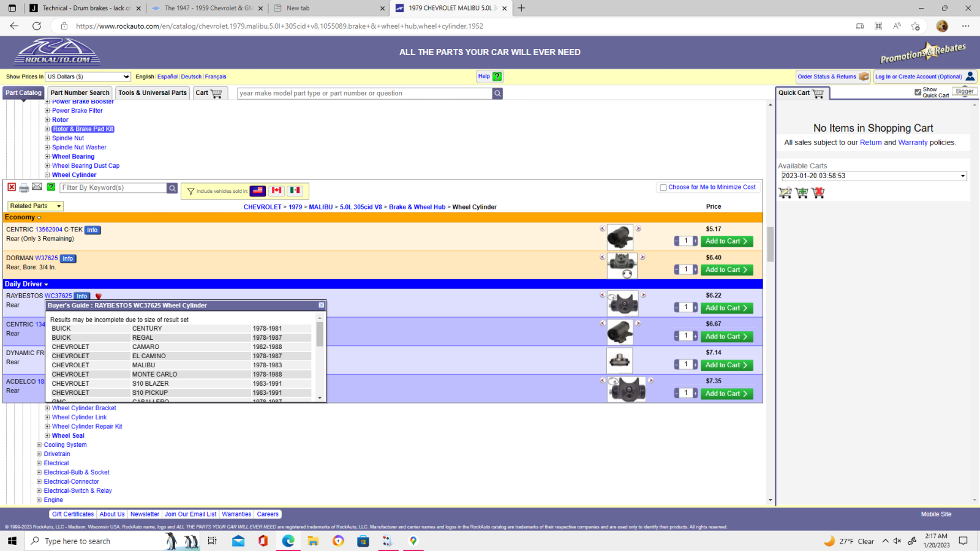Increase quantity for Raybestos $6.22 item
The height and width of the screenshot is (551, 980).
pos(695,307)
